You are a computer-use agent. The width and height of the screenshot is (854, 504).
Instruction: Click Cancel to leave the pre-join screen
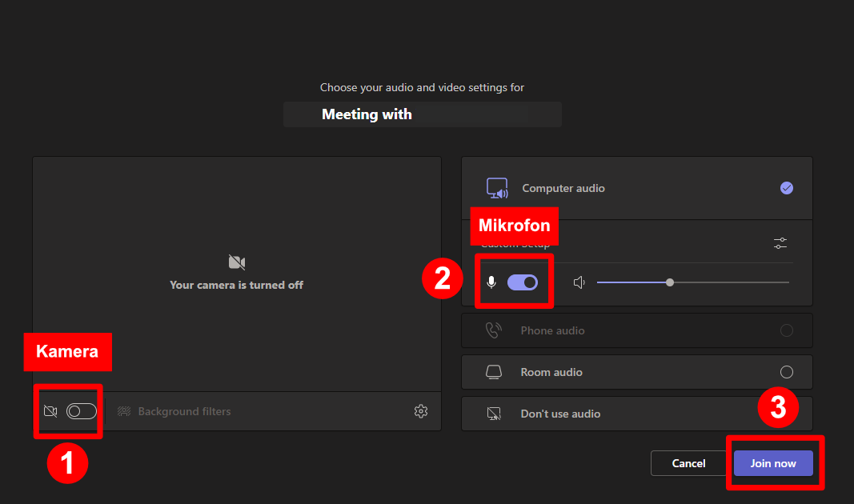[688, 463]
